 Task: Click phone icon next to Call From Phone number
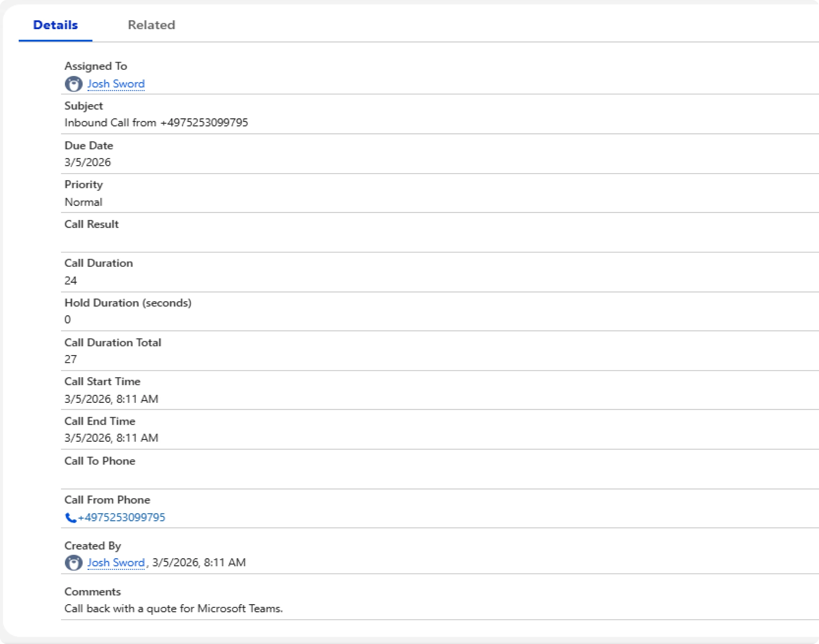(x=70, y=518)
